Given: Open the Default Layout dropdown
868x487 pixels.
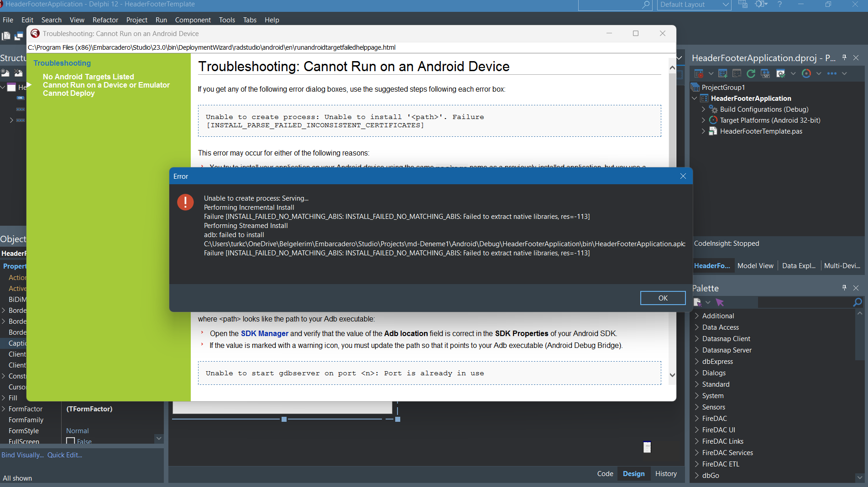Looking at the screenshot, I should [x=694, y=5].
